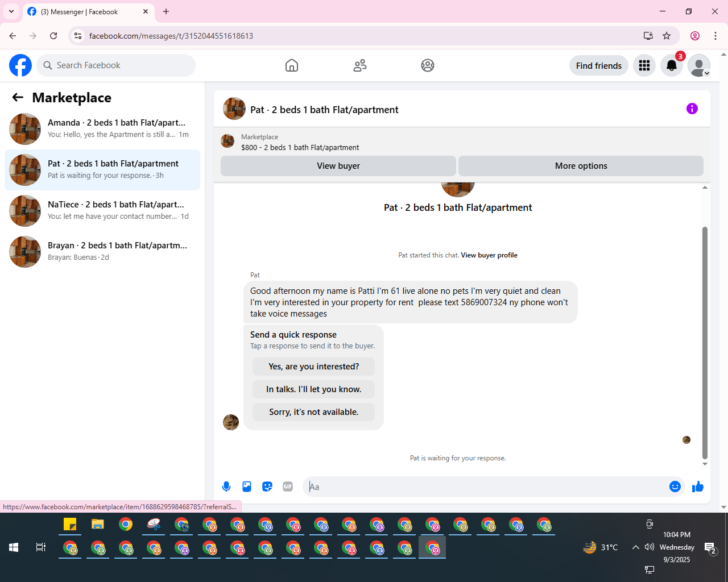Open conversation information icon
728x582 pixels.
pyautogui.click(x=692, y=109)
